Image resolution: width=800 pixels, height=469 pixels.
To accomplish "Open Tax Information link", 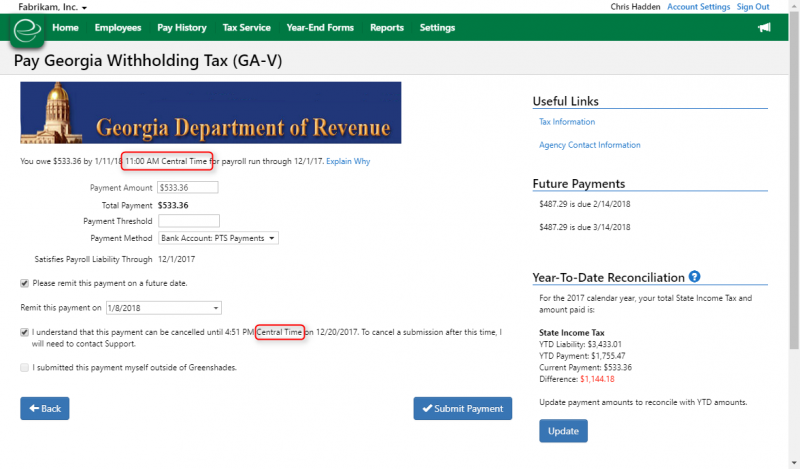I will pos(567,122).
